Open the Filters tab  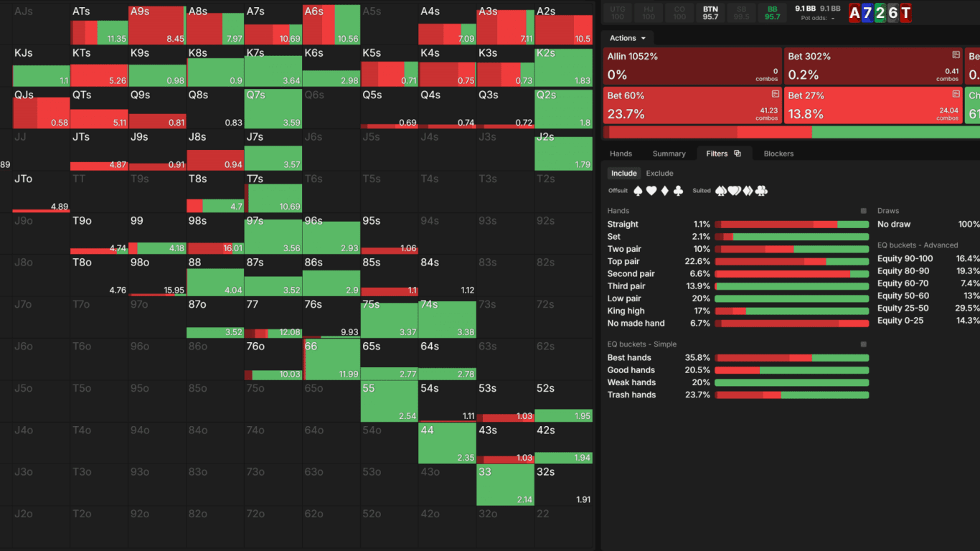coord(723,154)
